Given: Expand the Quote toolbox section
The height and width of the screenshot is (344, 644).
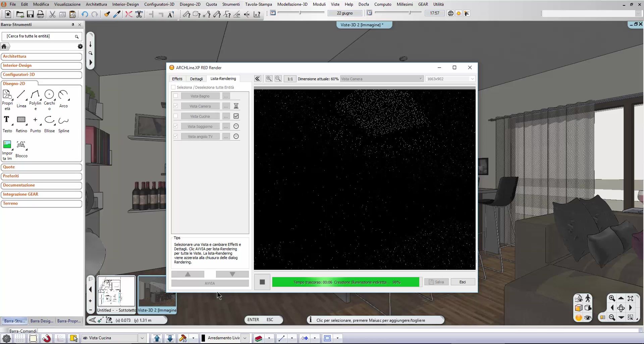Looking at the screenshot, I should 42,167.
